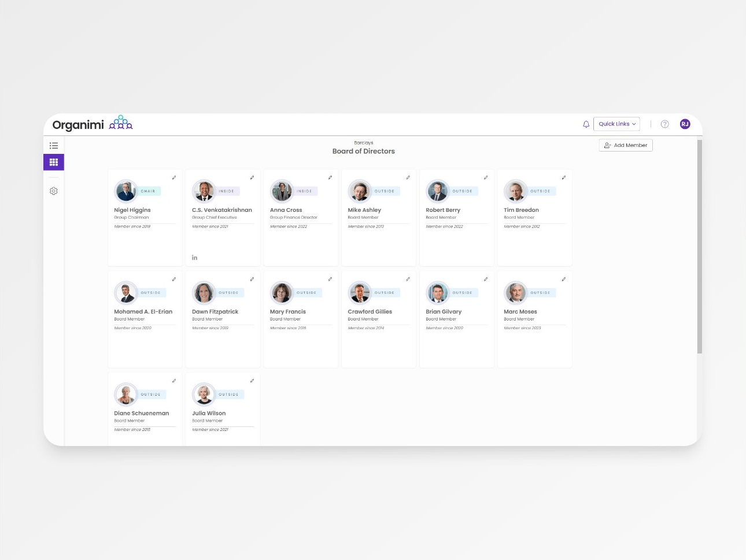Click OUTSIDE tag on Diane Schueneman card
This screenshot has width=746, height=560.
pos(151,395)
